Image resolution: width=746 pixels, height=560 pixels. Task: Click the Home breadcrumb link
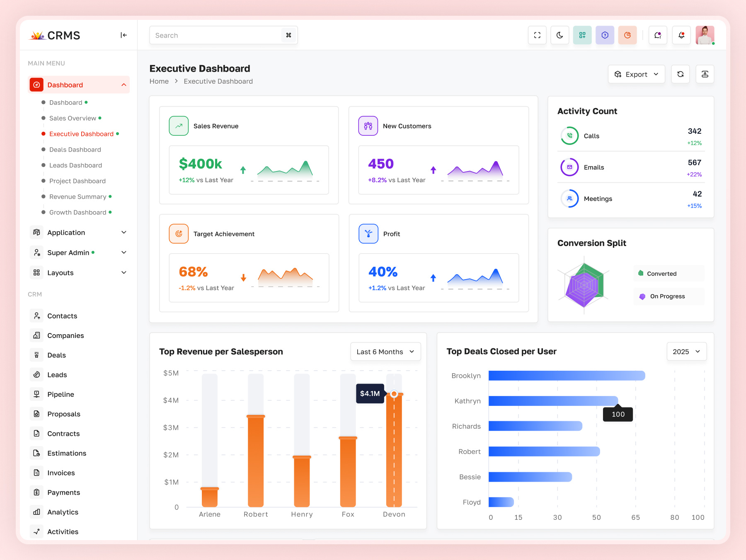(159, 81)
